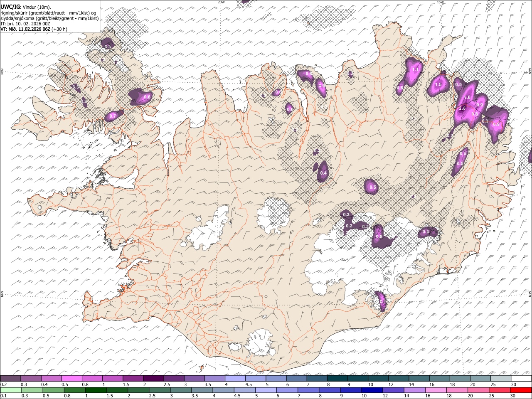The image size is (532, 399).
Task: Click the "UWC/IG: Vindur (10m)" title line
Action: pyautogui.click(x=26, y=7)
